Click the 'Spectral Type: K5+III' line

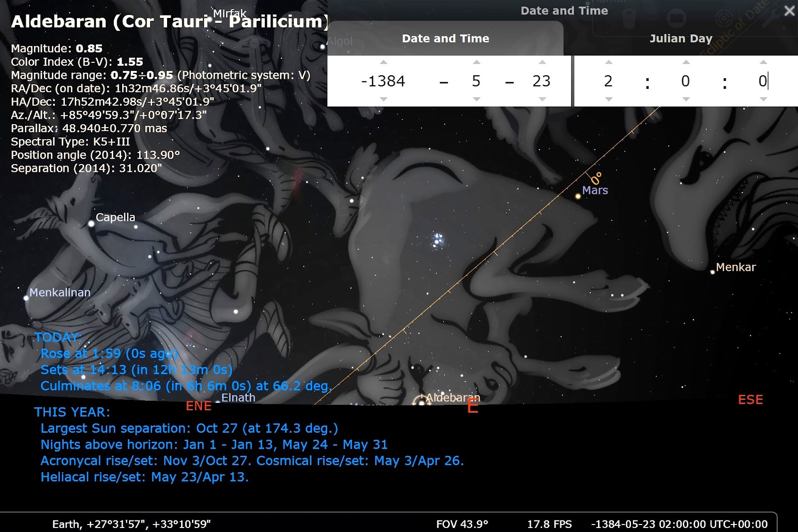[70, 142]
